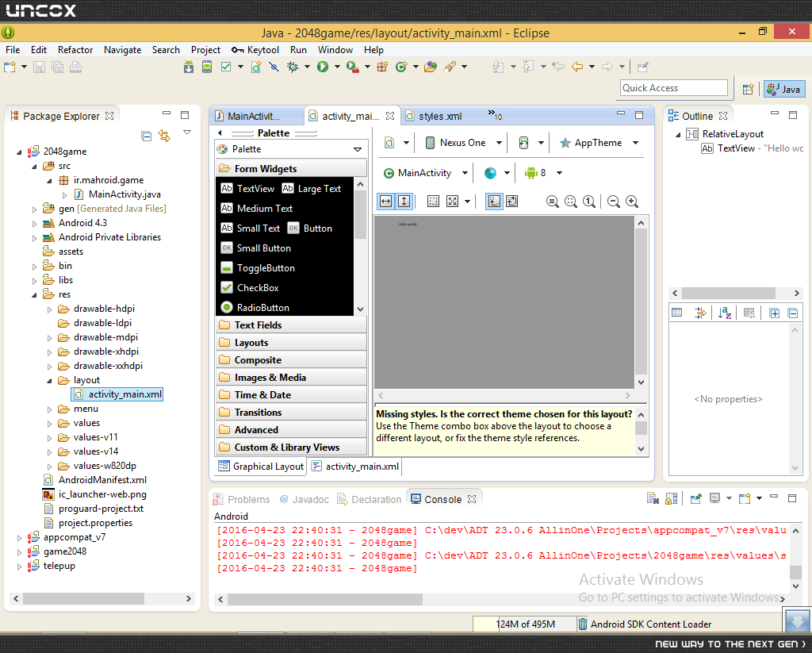Click the Open Perspective icon

pos(748,89)
